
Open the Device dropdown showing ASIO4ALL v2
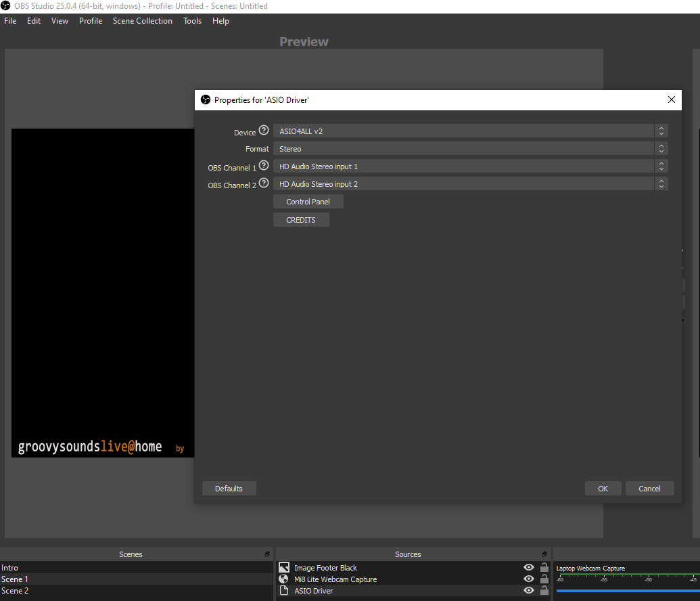click(x=471, y=131)
